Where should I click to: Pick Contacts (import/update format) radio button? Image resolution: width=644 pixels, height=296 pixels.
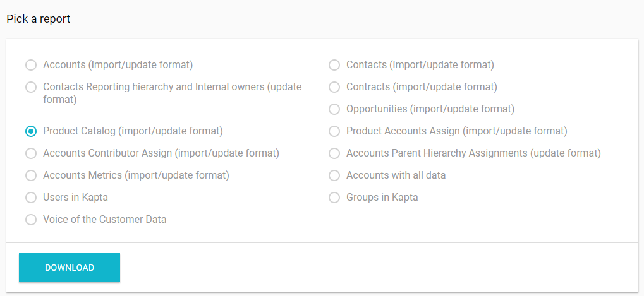334,65
